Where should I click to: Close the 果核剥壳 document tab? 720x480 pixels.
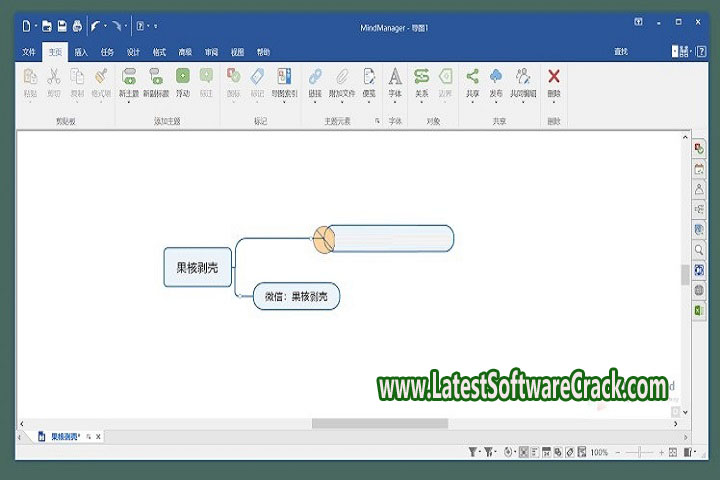click(98, 437)
